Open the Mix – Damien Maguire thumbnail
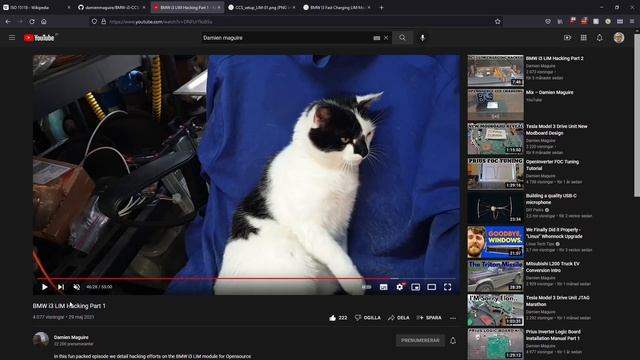Viewport: 640px width, 360px height. click(x=495, y=105)
